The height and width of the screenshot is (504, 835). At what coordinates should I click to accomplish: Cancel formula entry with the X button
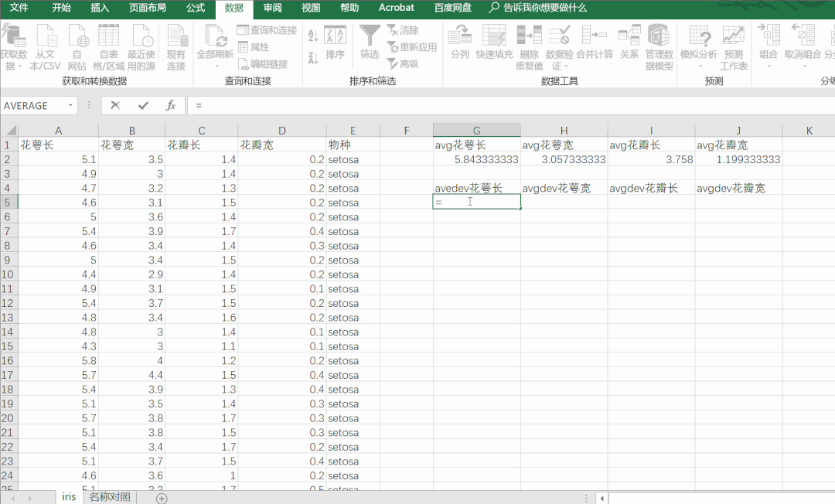click(x=115, y=106)
